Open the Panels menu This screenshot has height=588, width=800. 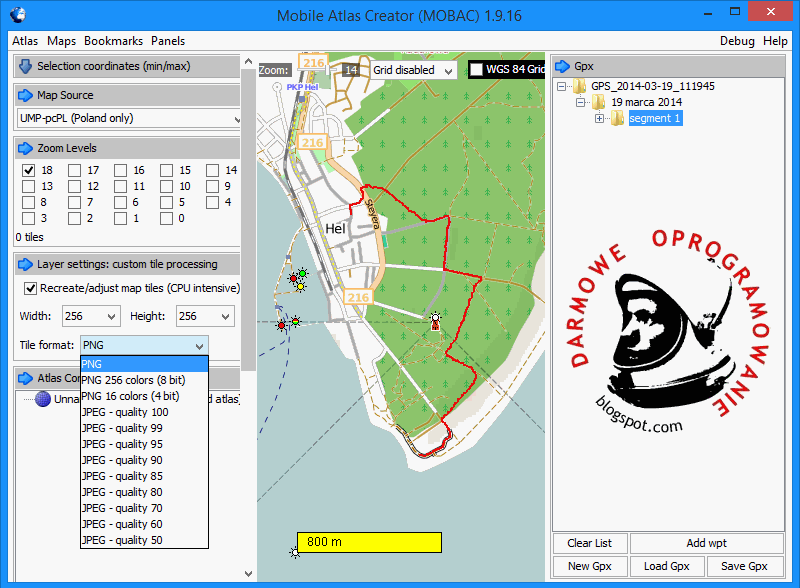point(168,41)
